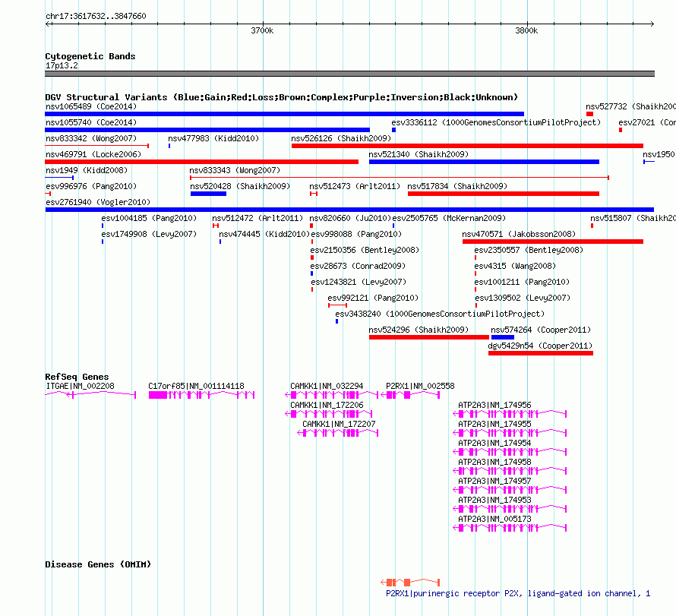The width and height of the screenshot is (676, 616).
Task: Click the ATP2A3|NM_174957 transcript label
Action: (x=494, y=481)
